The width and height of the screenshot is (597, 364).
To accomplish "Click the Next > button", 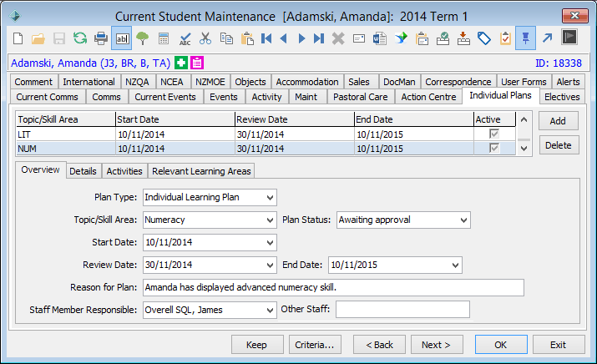I will (x=437, y=345).
